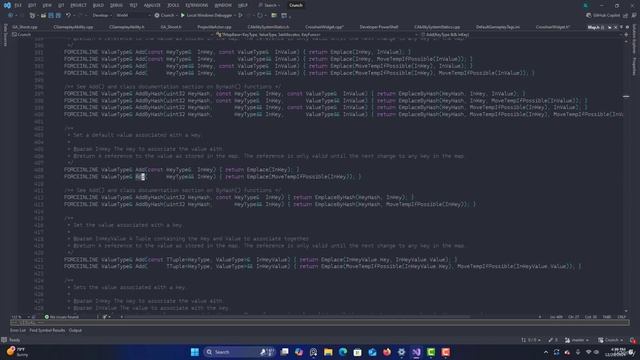Image resolution: width=640 pixels, height=360 pixels.
Task: Click the split editor icon
Action: coord(626,35)
